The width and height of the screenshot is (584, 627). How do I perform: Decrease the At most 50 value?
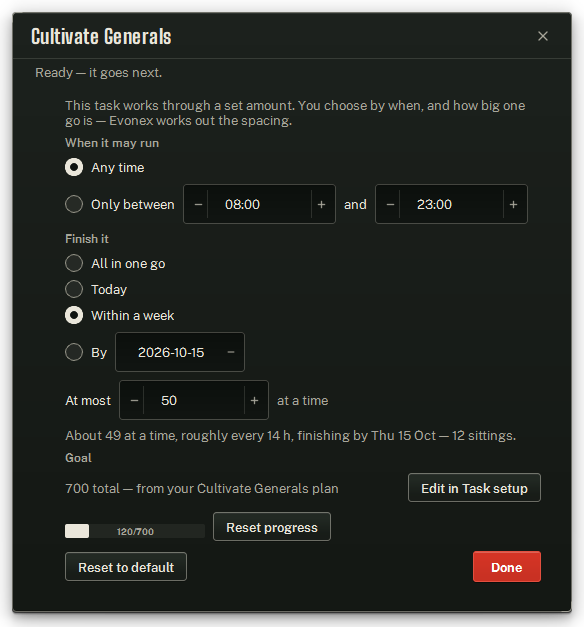134,400
